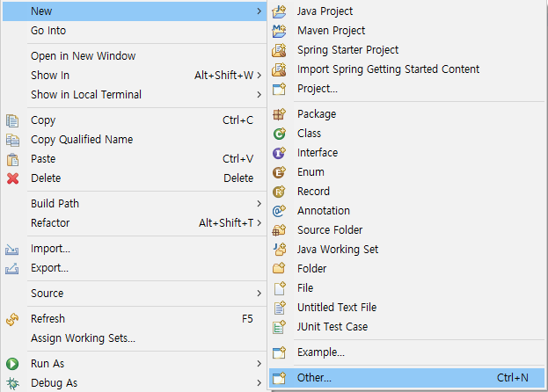
Task: Click the purple Interface icon
Action: (279, 153)
